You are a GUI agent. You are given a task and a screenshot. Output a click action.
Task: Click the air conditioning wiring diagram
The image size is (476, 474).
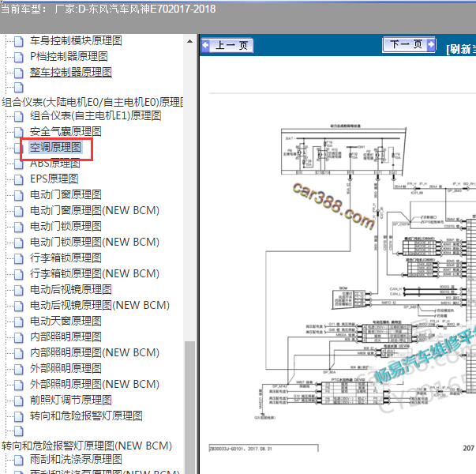[x=367, y=272]
